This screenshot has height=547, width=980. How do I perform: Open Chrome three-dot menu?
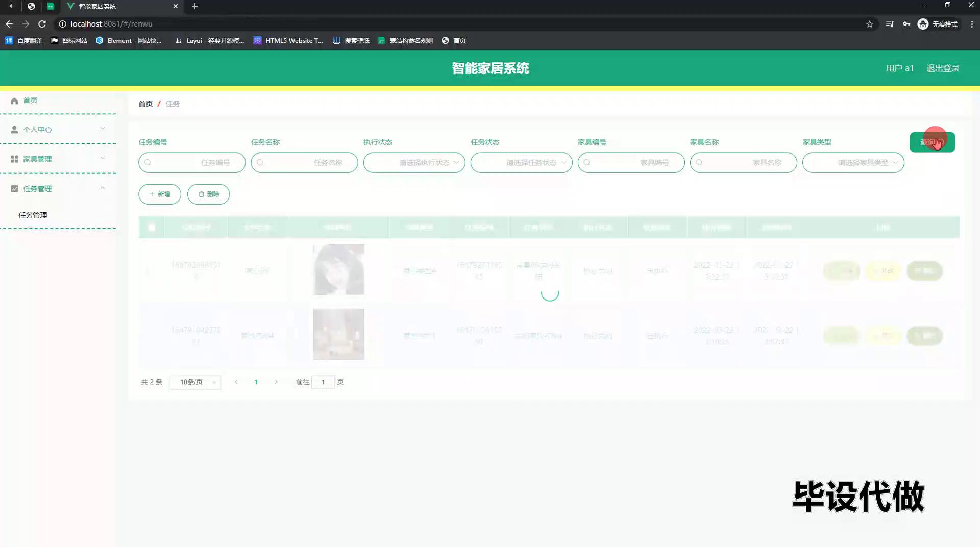coord(971,24)
